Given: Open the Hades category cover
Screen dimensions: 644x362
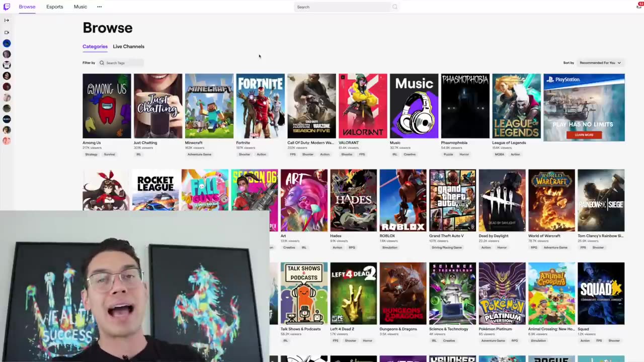Looking at the screenshot, I should click(353, 200).
